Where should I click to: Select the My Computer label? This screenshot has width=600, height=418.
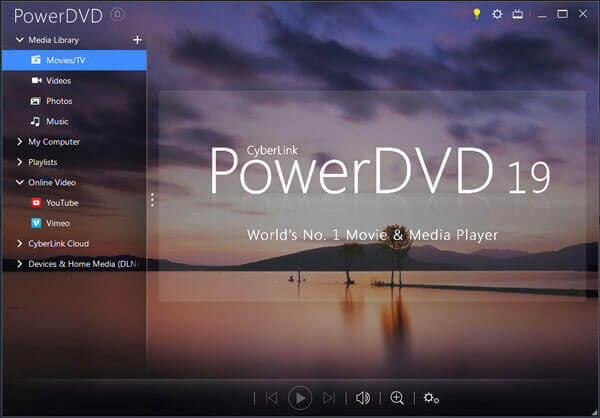pos(54,142)
